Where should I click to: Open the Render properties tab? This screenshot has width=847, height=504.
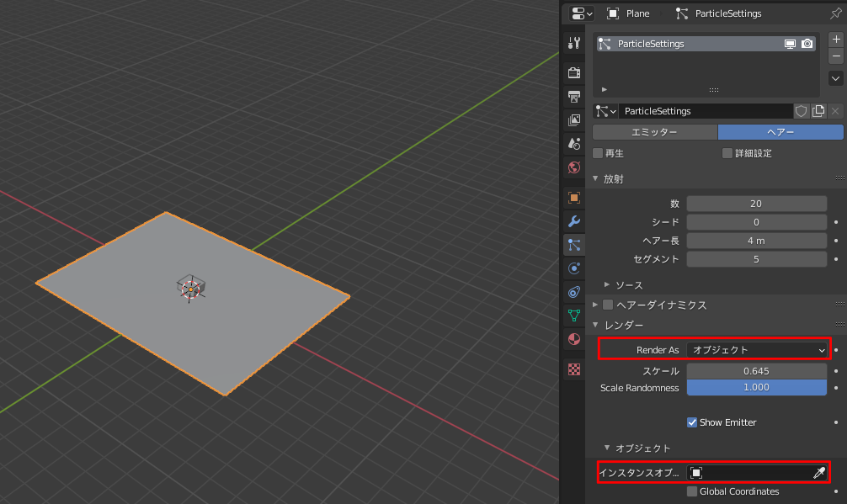573,72
